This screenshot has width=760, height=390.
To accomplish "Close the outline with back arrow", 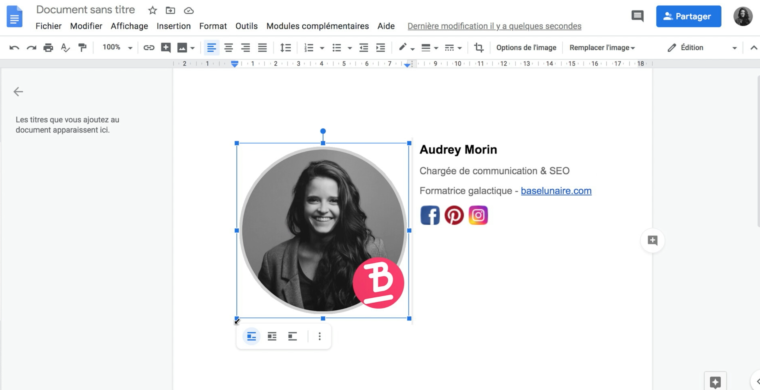I will pos(18,92).
